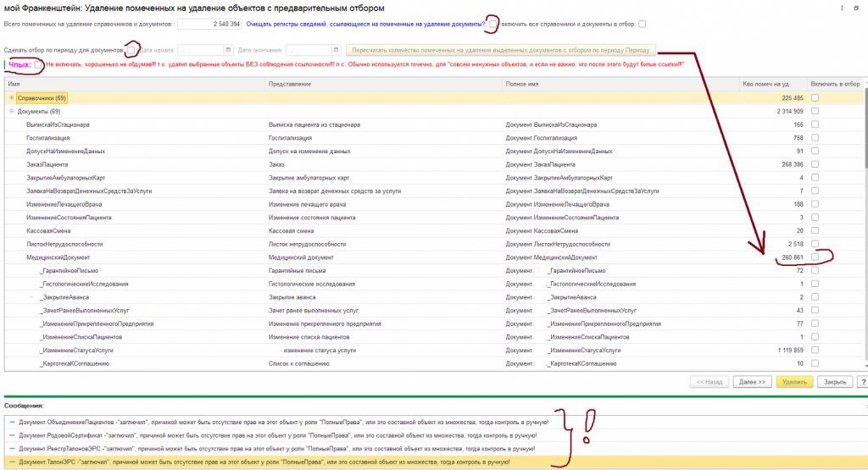
Task: Click the Дата окончания input field
Action: tap(308, 50)
